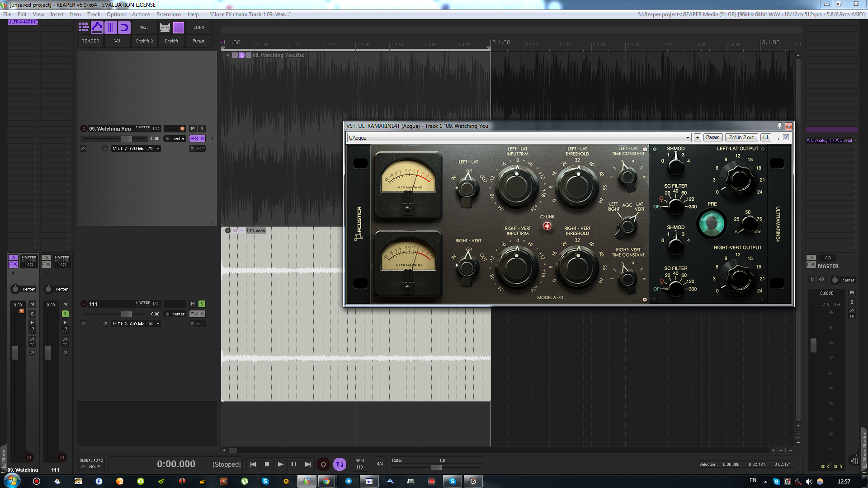
Task: Open MIDI input dropdown on 09. Watching You track
Action: tap(136, 149)
